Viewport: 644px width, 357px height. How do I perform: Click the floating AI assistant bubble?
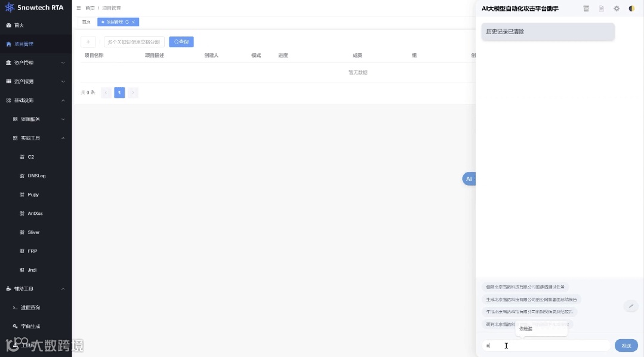pyautogui.click(x=469, y=178)
